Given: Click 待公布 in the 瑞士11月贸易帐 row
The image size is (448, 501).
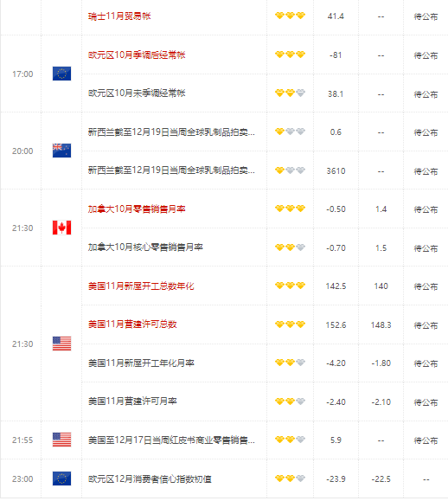Looking at the screenshot, I should click(x=426, y=16).
